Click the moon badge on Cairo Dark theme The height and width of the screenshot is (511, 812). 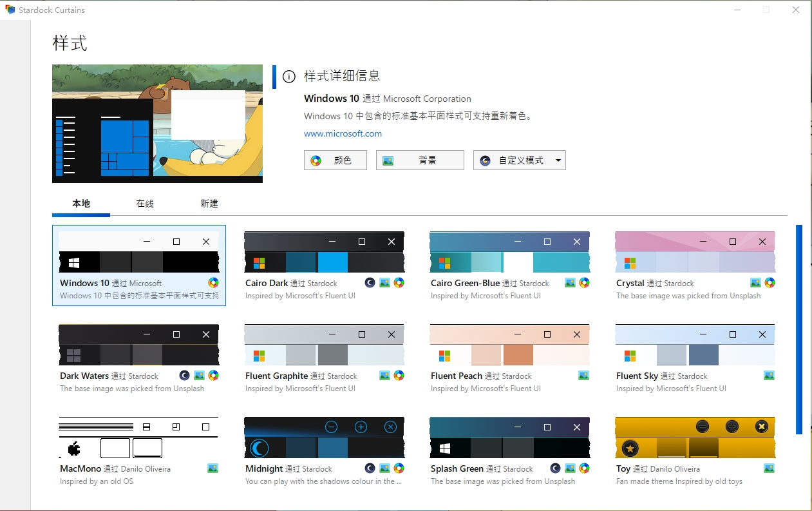pyautogui.click(x=370, y=282)
